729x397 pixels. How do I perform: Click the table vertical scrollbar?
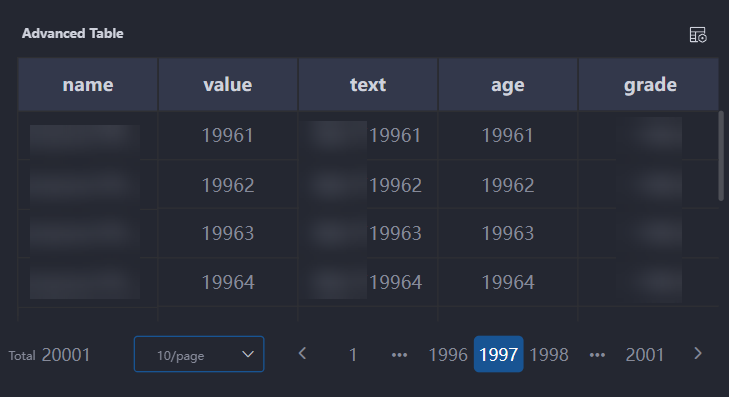tap(721, 156)
